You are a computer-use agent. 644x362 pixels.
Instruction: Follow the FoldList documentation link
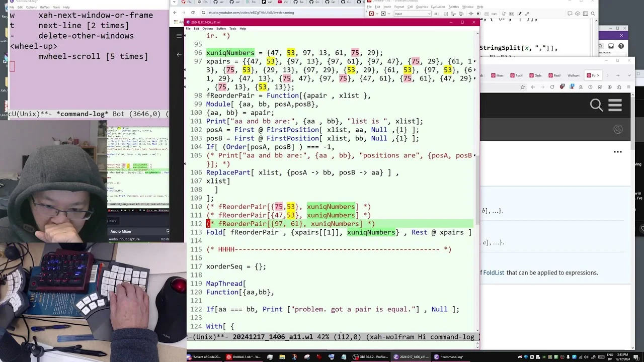point(494,273)
